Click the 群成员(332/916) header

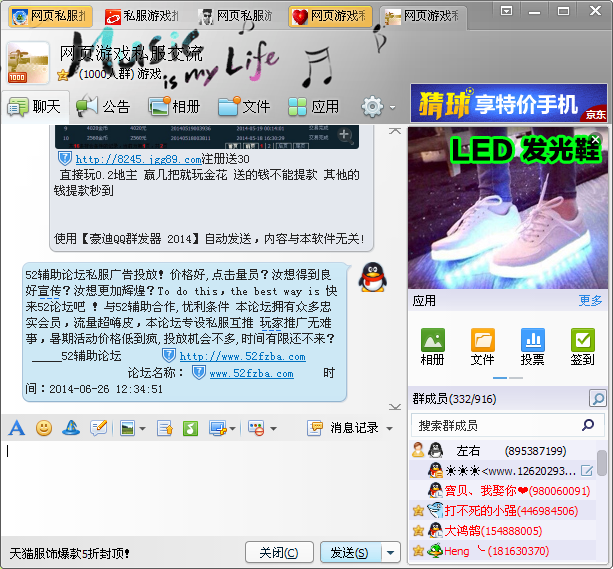pyautogui.click(x=454, y=398)
